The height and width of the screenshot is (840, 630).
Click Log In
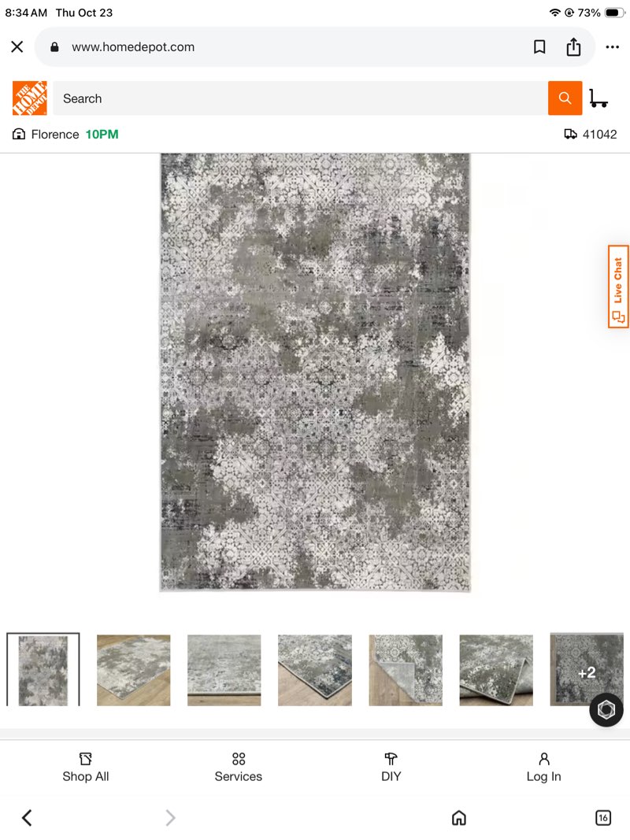tap(543, 768)
